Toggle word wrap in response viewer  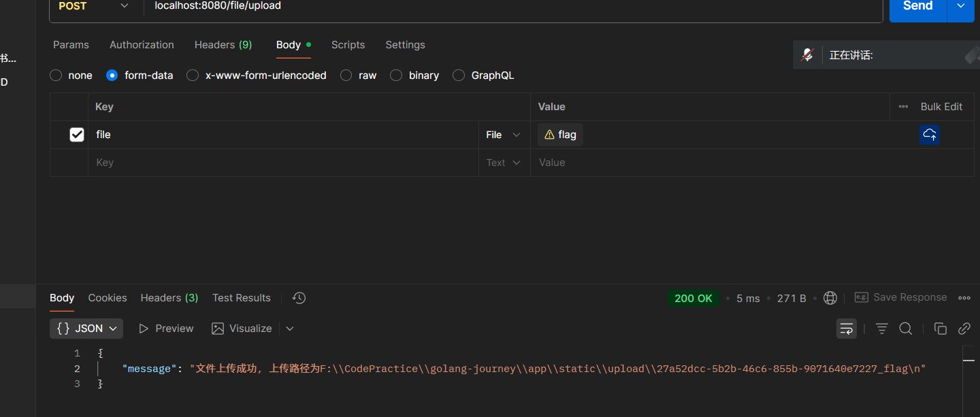pos(847,329)
